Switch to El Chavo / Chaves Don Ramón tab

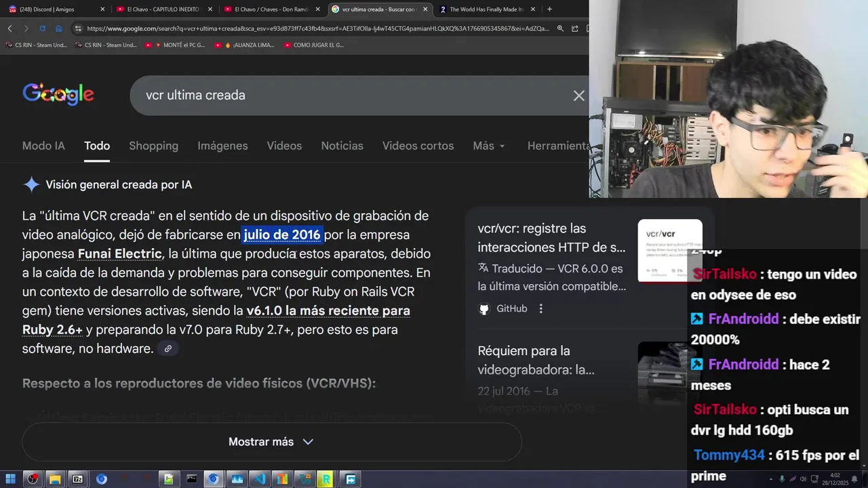point(270,9)
